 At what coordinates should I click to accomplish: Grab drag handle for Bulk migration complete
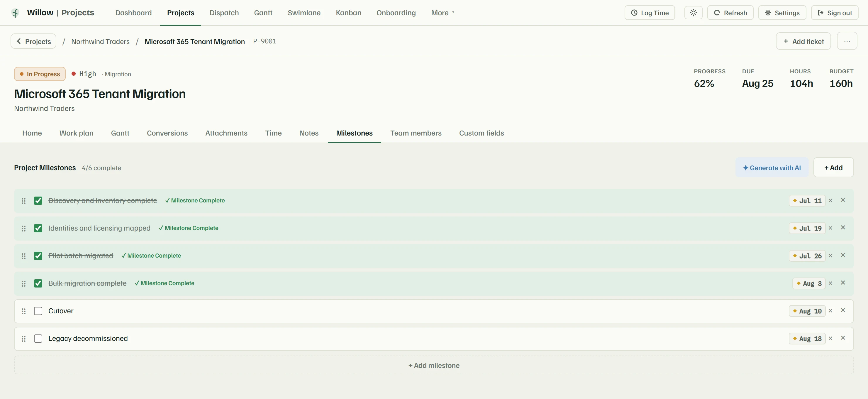23,284
